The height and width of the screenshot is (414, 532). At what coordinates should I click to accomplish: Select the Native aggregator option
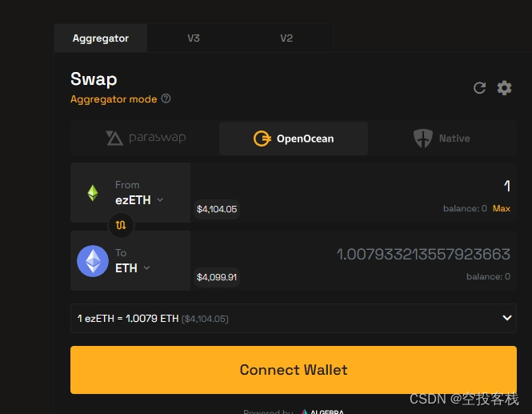[442, 139]
